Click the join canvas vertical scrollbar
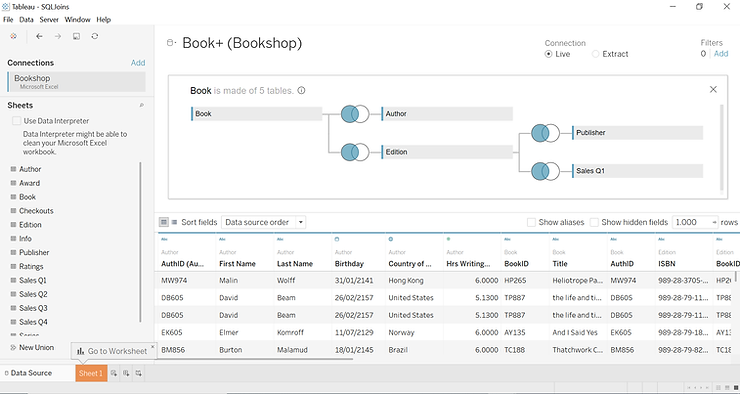The width and height of the screenshot is (740, 394). click(x=721, y=147)
